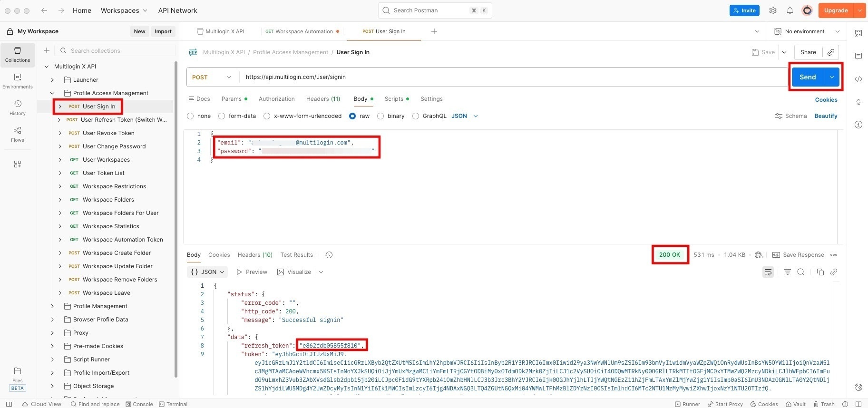Open the response history clock icon
Viewport: 868px width, 408px height.
[x=329, y=255]
